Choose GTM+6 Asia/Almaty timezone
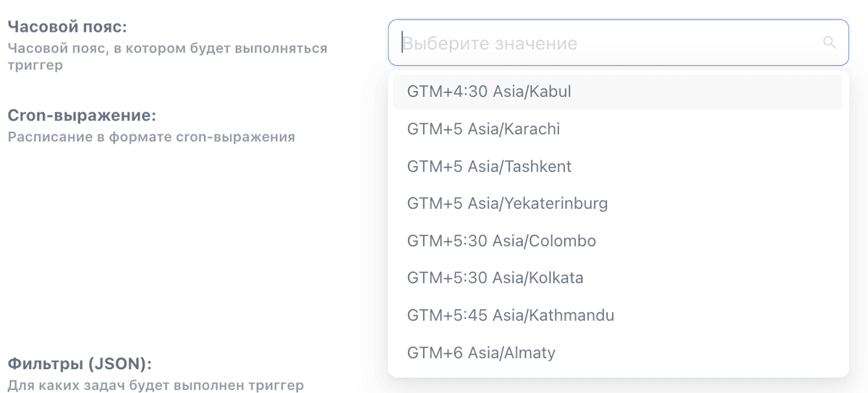868x393 pixels. (x=618, y=353)
